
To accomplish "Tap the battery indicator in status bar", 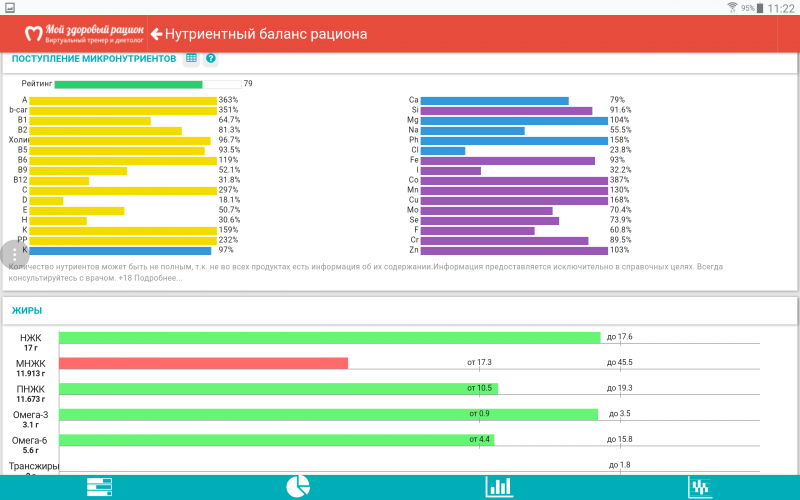I will point(760,7).
